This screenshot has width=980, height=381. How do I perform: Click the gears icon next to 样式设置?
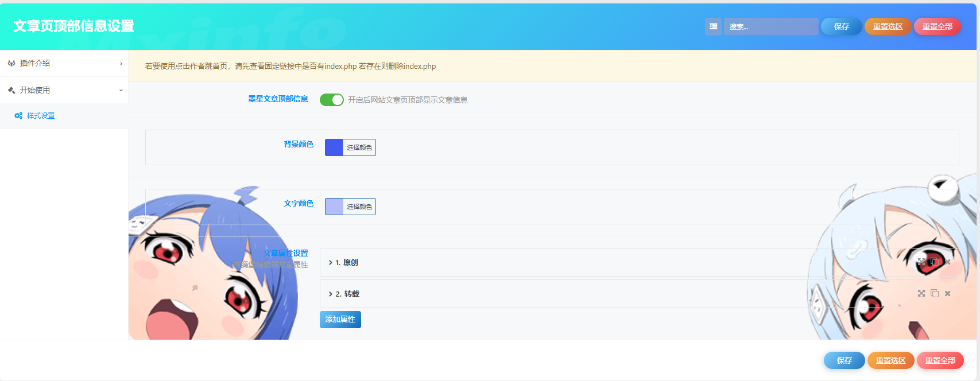(18, 116)
